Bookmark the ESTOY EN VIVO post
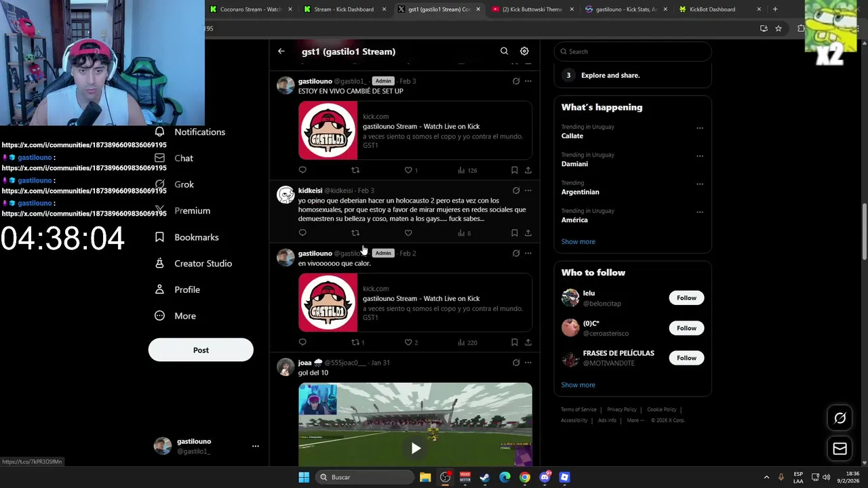Image resolution: width=868 pixels, height=488 pixels. (515, 170)
